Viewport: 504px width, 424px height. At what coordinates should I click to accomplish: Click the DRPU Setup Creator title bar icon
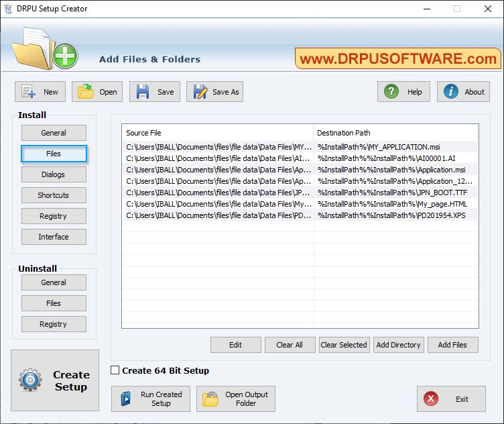tap(8, 9)
